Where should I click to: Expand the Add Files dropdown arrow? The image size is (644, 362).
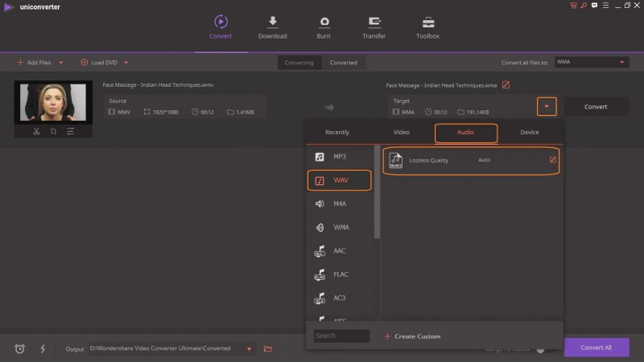pos(61,63)
